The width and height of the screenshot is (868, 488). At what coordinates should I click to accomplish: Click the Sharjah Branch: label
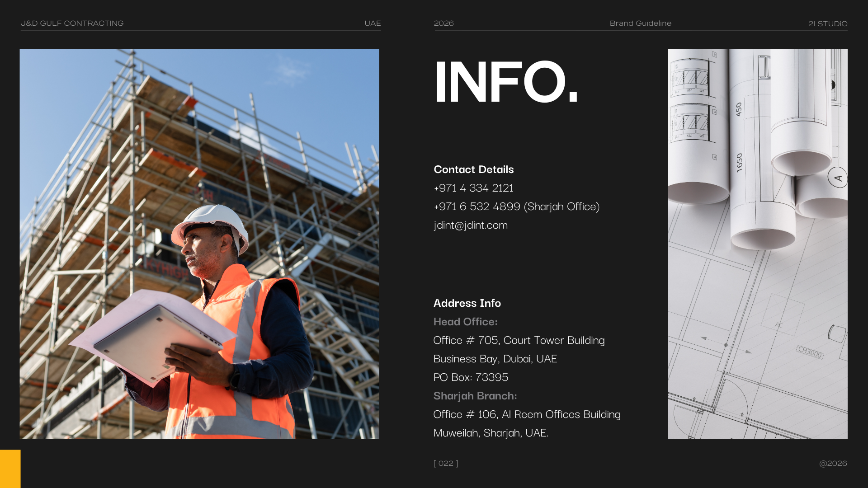pyautogui.click(x=475, y=396)
